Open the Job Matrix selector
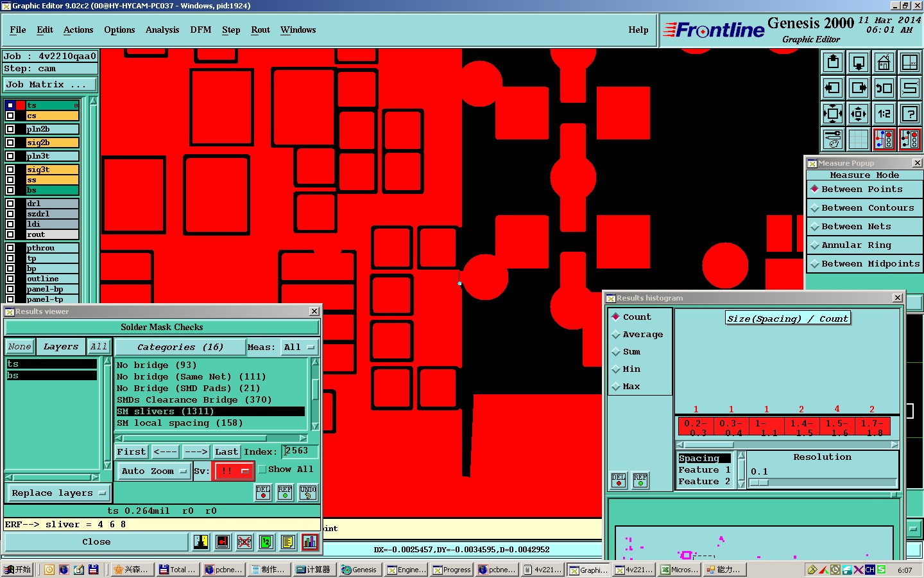Image resolution: width=924 pixels, height=578 pixels. coord(50,85)
